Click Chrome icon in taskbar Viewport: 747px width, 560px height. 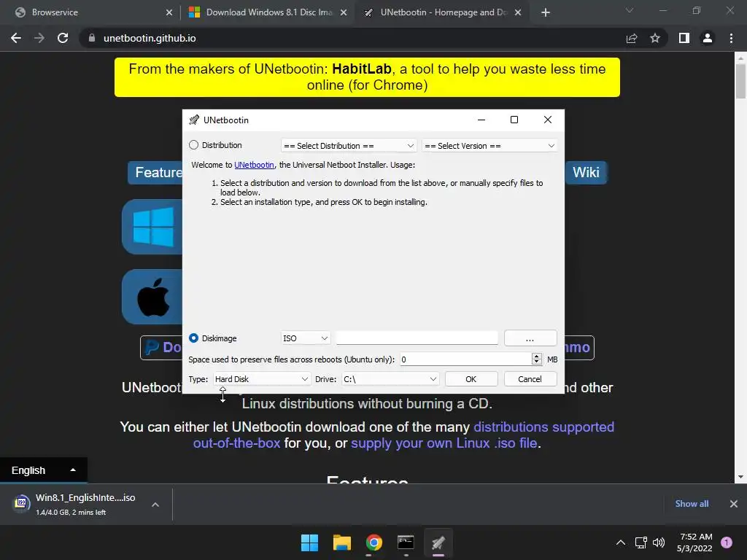(x=374, y=542)
